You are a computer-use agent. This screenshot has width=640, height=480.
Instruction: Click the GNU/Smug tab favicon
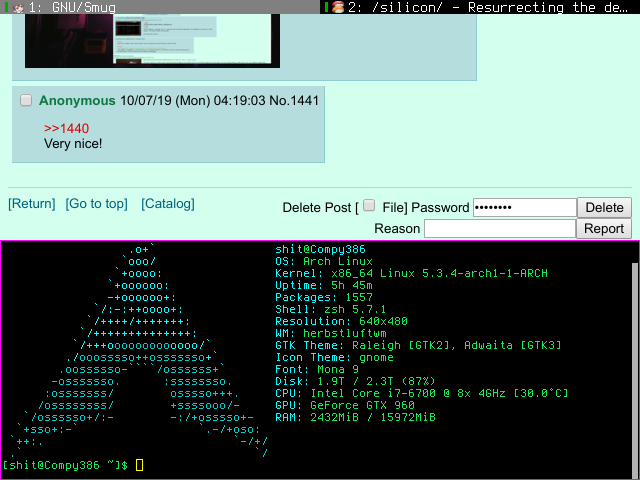coord(18,7)
